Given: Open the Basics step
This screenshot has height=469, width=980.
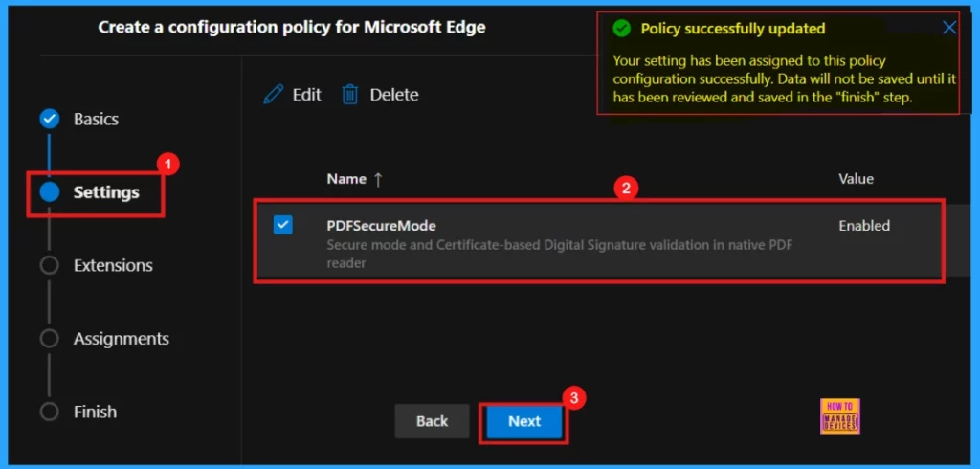Looking at the screenshot, I should (x=97, y=119).
